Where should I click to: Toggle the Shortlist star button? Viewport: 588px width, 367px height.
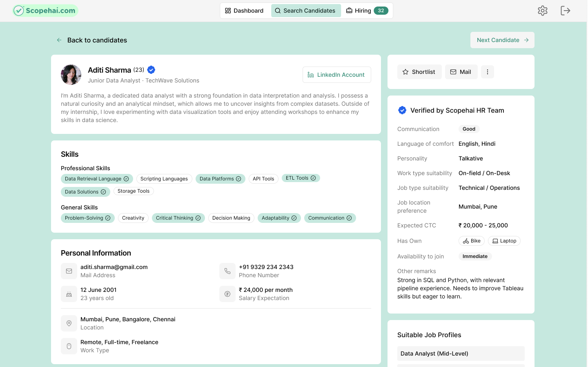pos(419,72)
